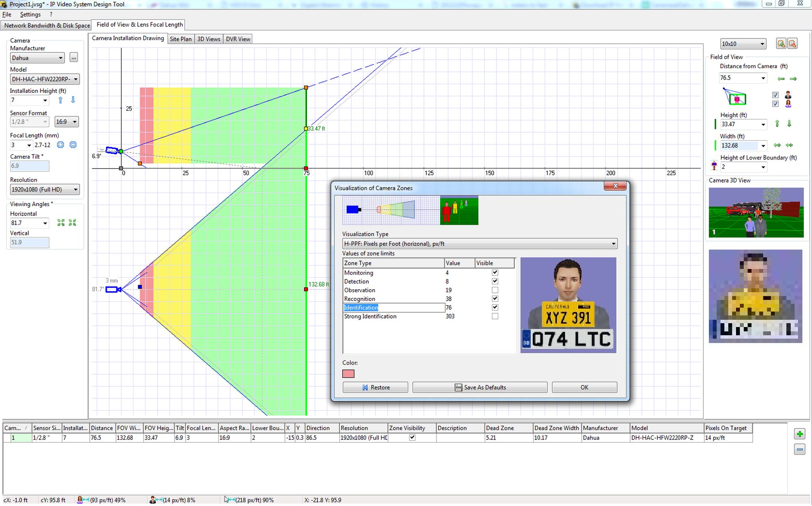The height and width of the screenshot is (506, 812).
Task: Raise installation height with up arrow
Action: 60,100
